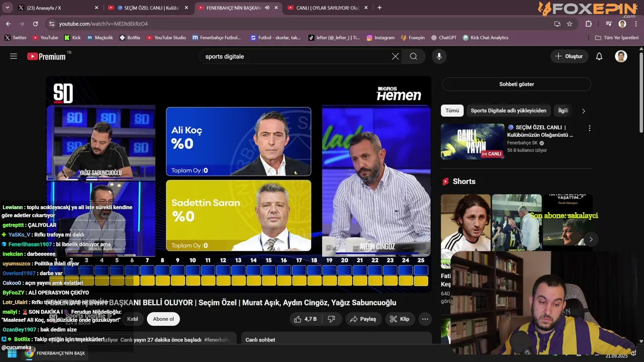Click the main video player
The width and height of the screenshot is (644, 362).
[x=238, y=184]
